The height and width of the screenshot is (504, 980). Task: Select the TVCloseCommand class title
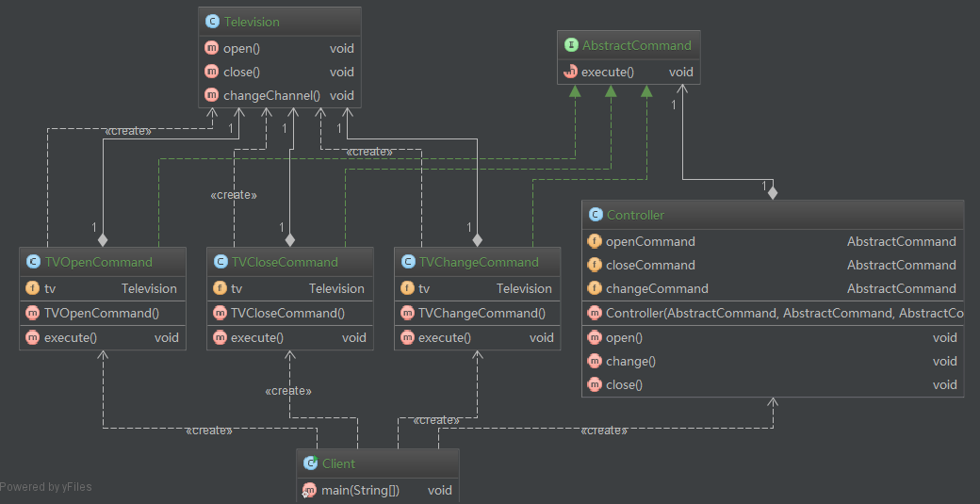(x=285, y=262)
